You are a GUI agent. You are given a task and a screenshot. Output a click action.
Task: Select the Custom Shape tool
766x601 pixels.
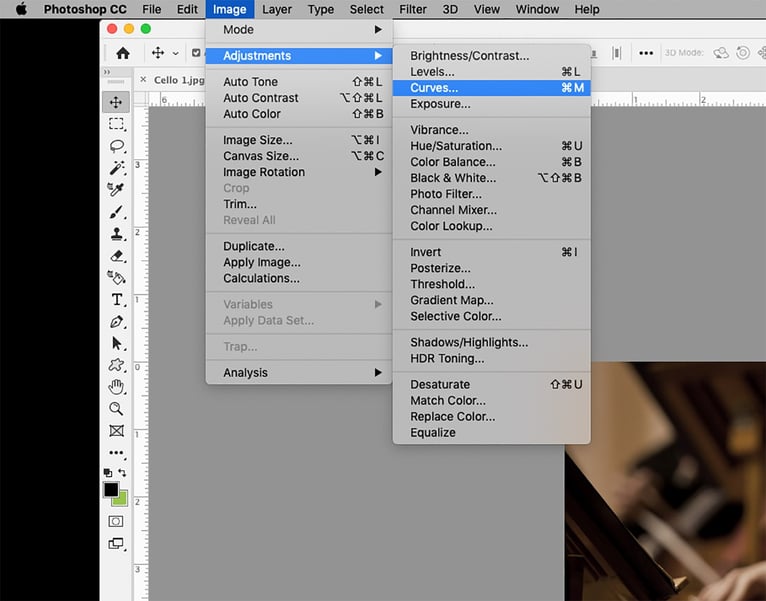[x=116, y=365]
